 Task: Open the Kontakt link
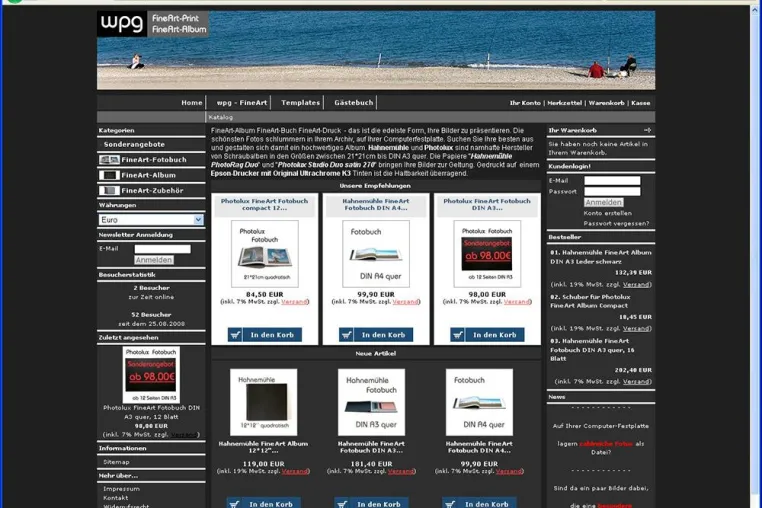[116, 498]
